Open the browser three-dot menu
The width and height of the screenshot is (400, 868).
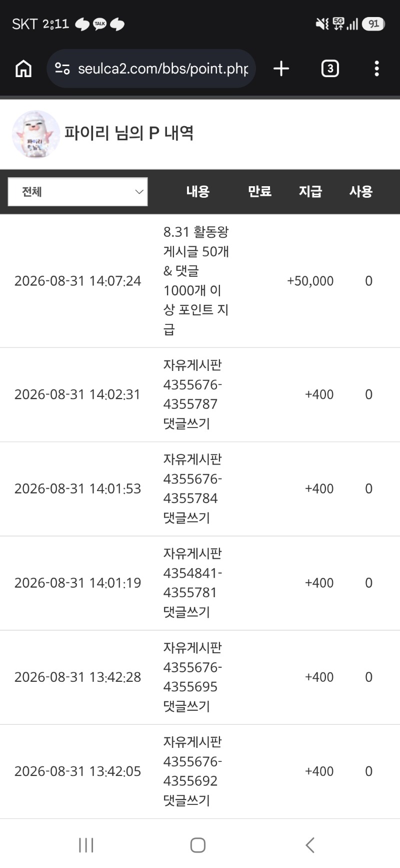point(377,69)
